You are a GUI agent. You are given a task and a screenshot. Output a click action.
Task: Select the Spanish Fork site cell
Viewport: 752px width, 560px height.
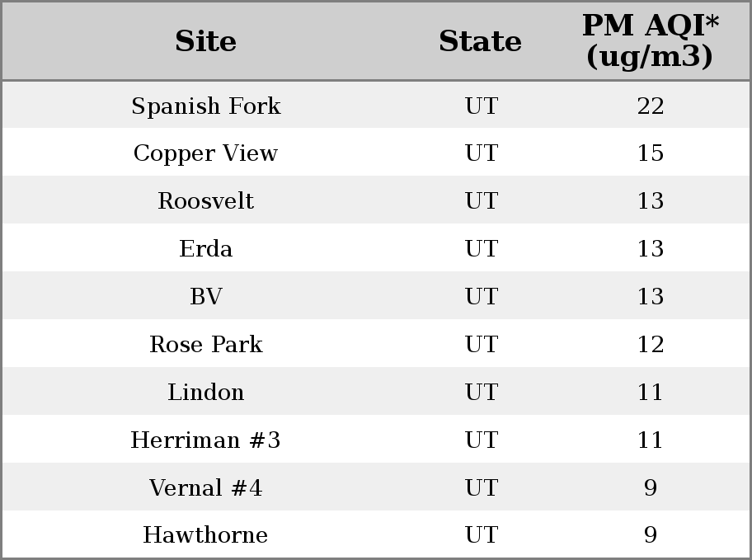[x=206, y=106]
